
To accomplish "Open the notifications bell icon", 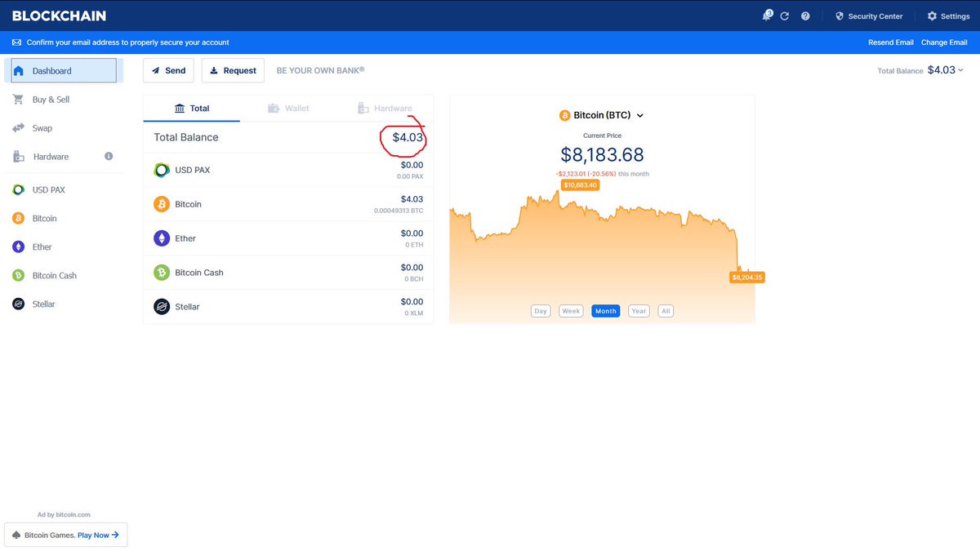I will tap(768, 16).
